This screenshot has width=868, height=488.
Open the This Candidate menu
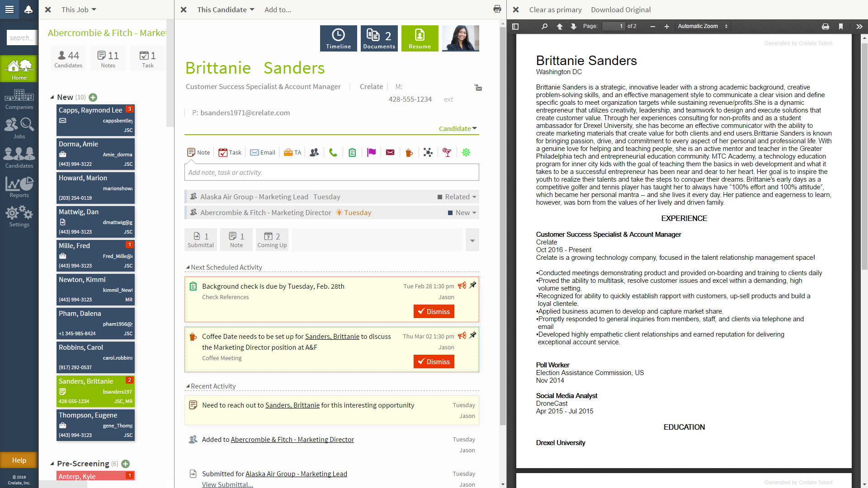(226, 9)
